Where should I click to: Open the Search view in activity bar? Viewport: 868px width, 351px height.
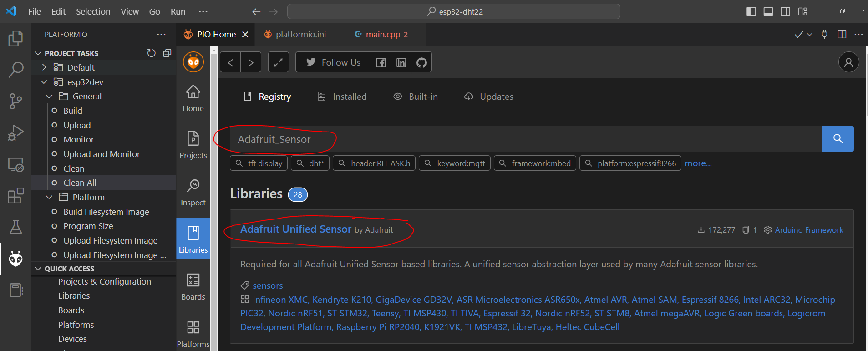point(15,70)
